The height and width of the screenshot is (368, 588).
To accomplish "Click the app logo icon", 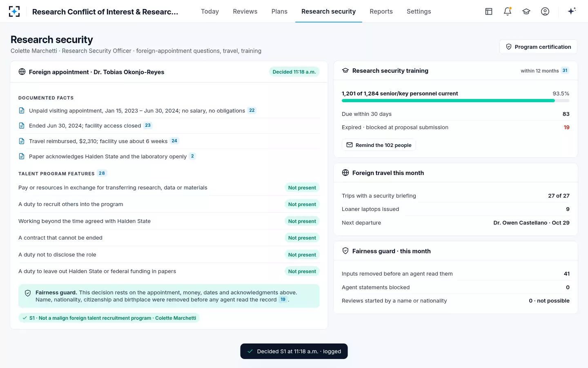I will [x=14, y=11].
